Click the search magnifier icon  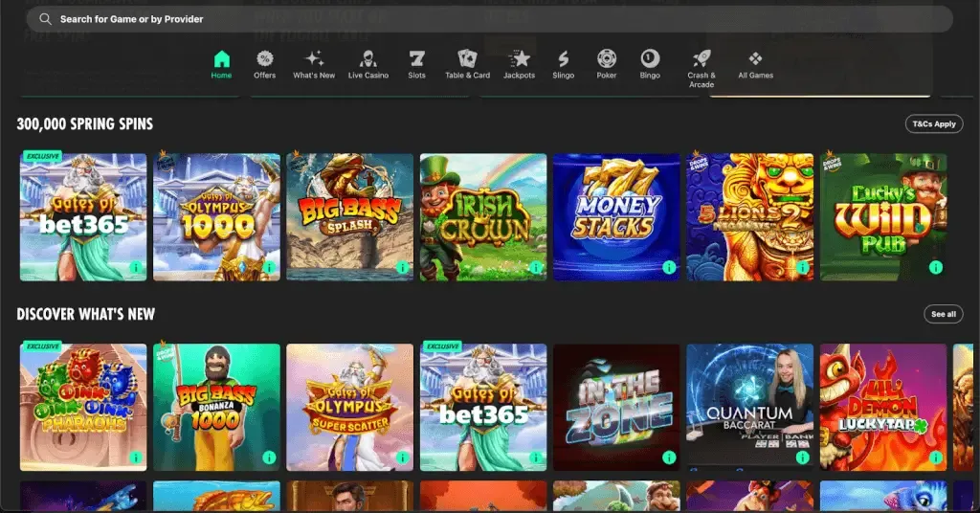pyautogui.click(x=45, y=19)
